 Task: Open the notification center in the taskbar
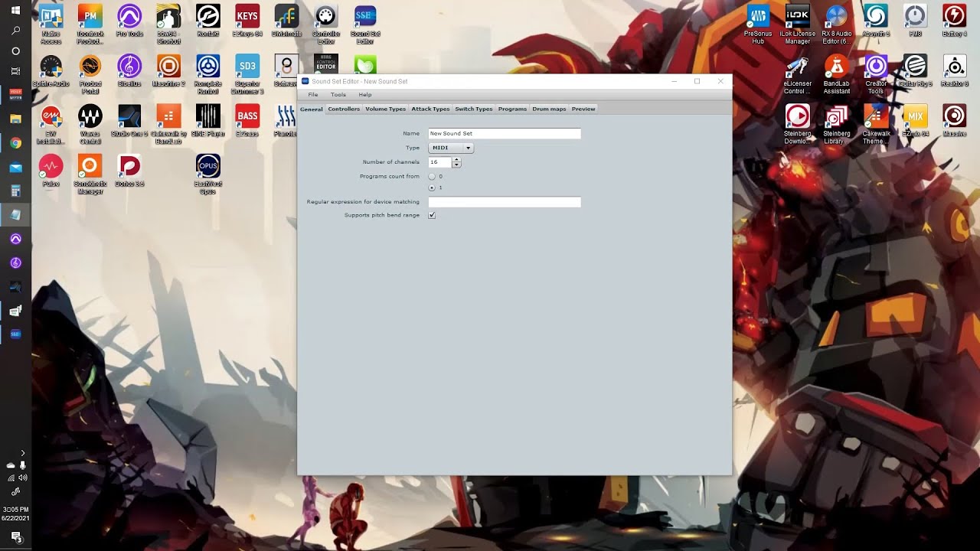tap(15, 536)
